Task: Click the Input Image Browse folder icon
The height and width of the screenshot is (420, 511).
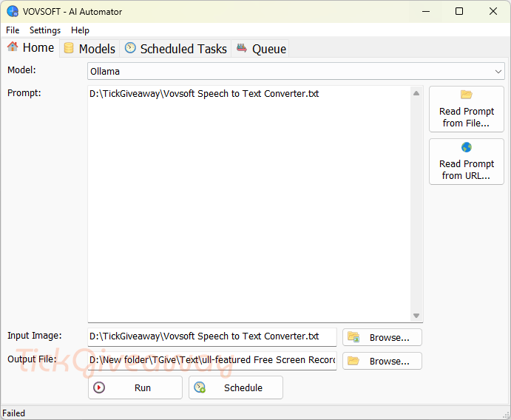Action: 353,336
